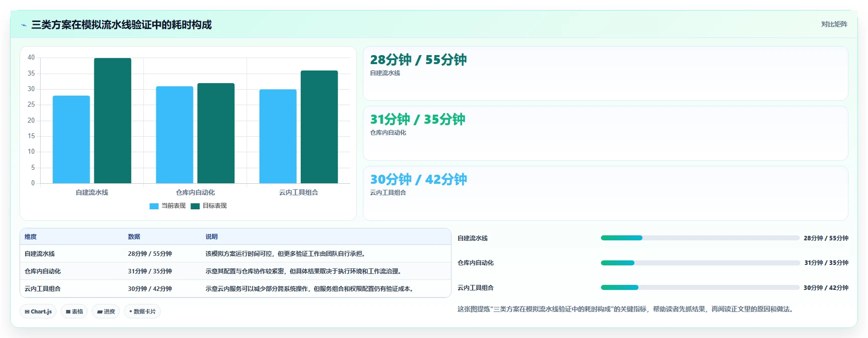Click the 对比矩阵 label in the header

tap(834, 24)
